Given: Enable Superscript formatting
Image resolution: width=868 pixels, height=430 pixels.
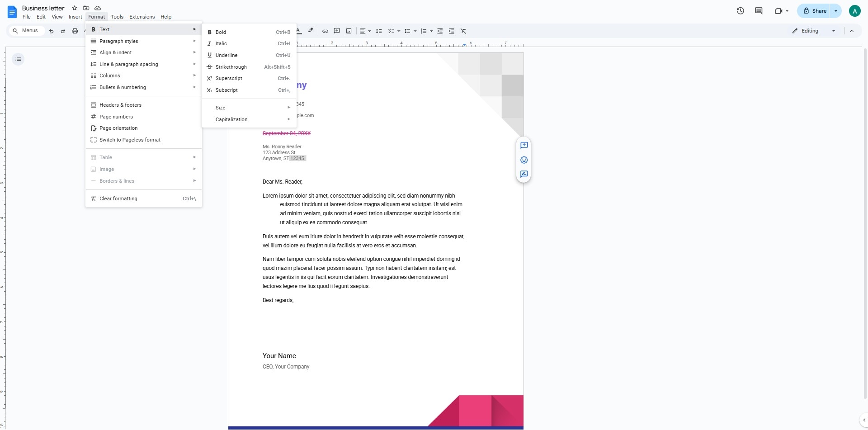Looking at the screenshot, I should 229,78.
